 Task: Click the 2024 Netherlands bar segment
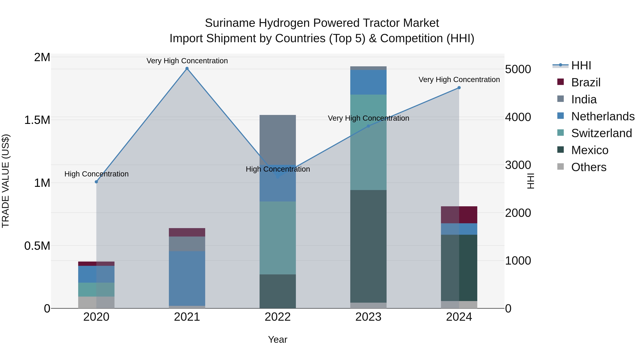(459, 229)
